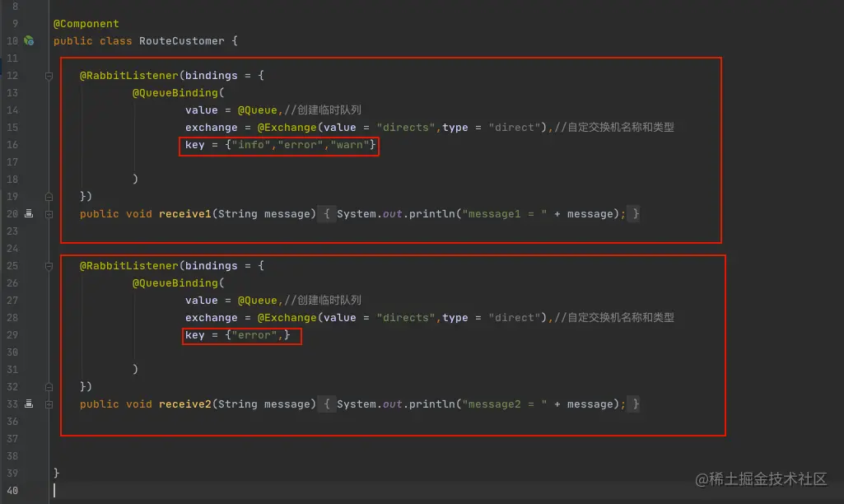
Task: Click the "info" routing key string
Action: (x=251, y=144)
